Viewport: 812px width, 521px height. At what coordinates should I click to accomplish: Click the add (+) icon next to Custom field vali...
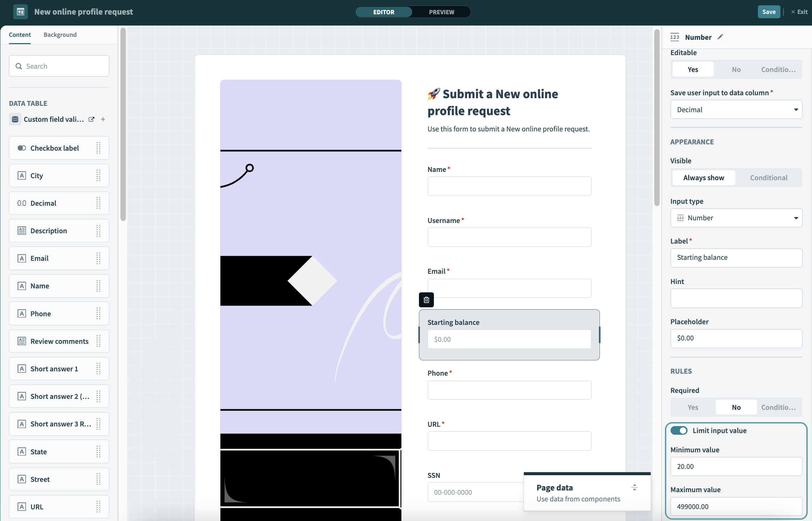pos(102,119)
